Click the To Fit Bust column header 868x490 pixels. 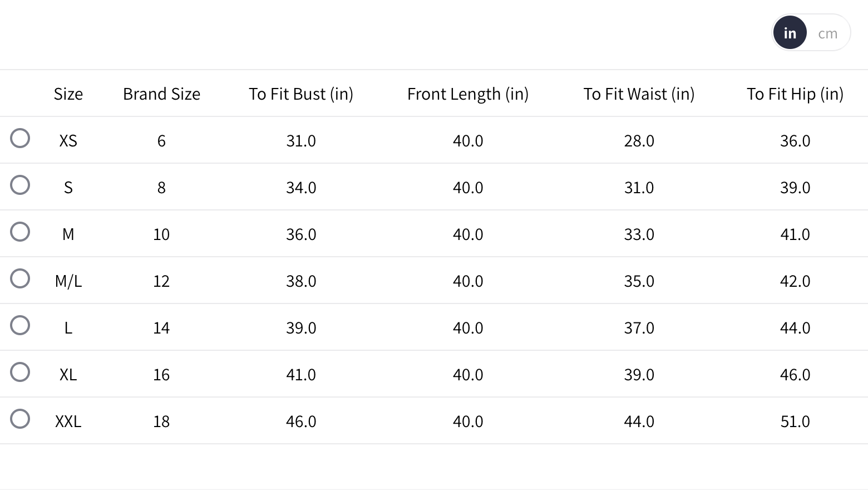pos(300,94)
